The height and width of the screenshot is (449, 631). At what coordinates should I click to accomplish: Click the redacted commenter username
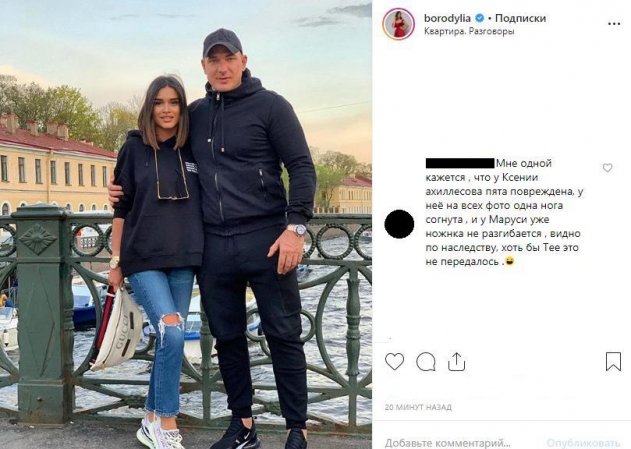[460, 163]
